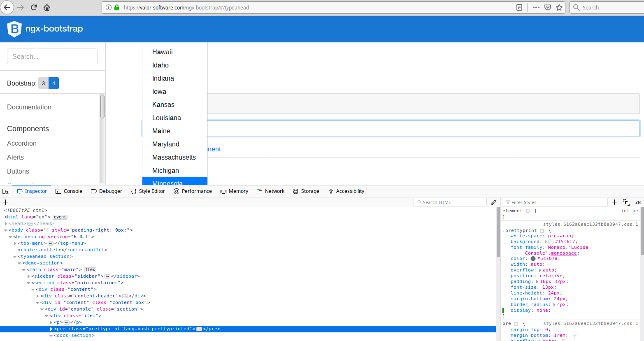Click the #5c707a color swatch
644x341 pixels.
pos(533,258)
